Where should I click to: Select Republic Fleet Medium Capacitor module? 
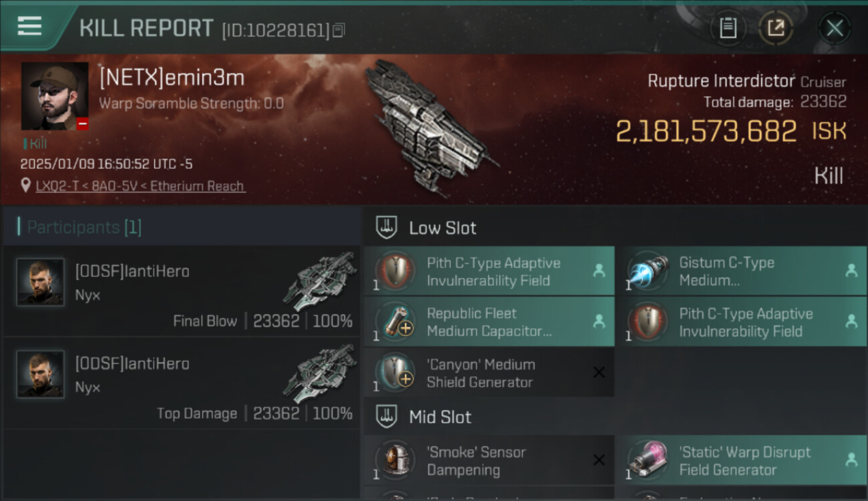click(x=489, y=322)
